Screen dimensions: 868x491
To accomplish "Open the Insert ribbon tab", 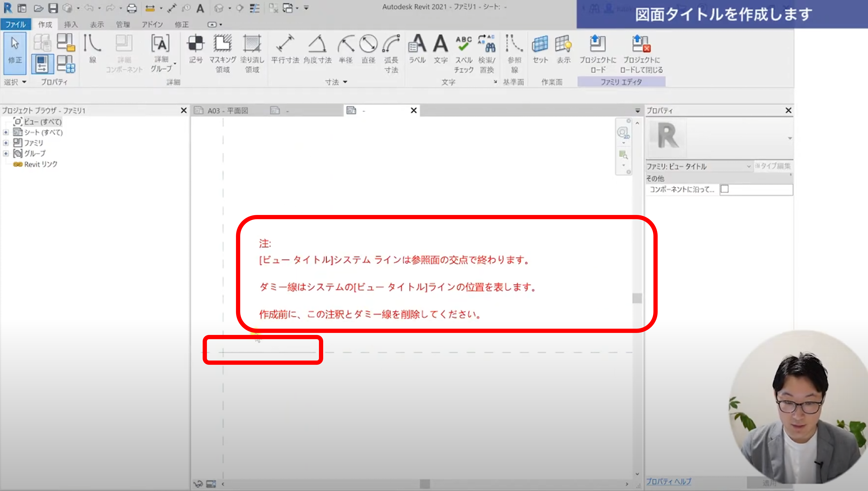I will [70, 24].
